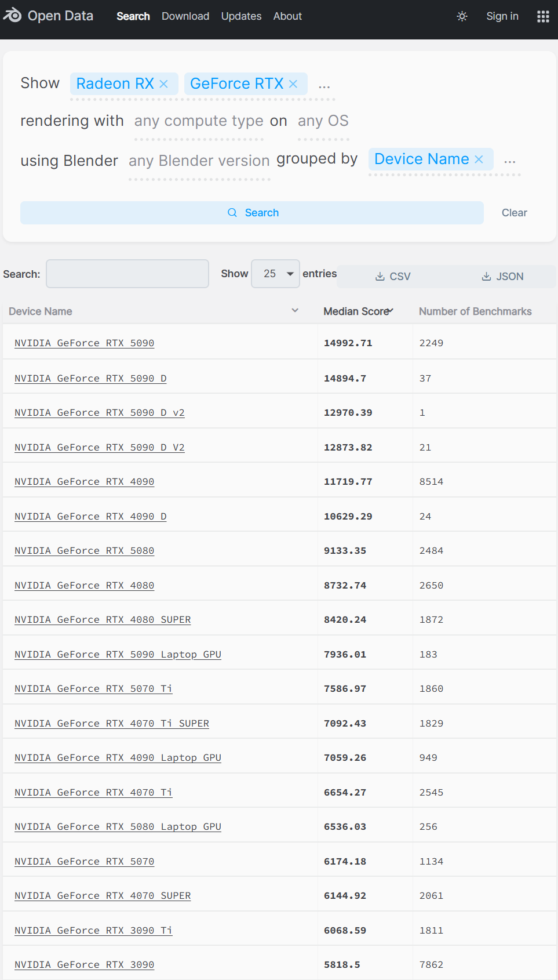Open the any compute type selector

[x=199, y=121]
